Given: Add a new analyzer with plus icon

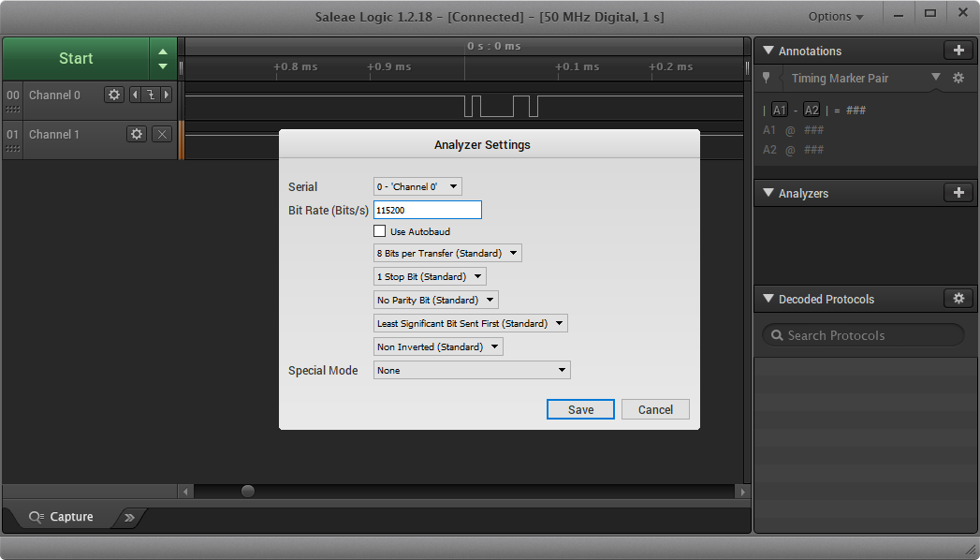Looking at the screenshot, I should tap(958, 193).
